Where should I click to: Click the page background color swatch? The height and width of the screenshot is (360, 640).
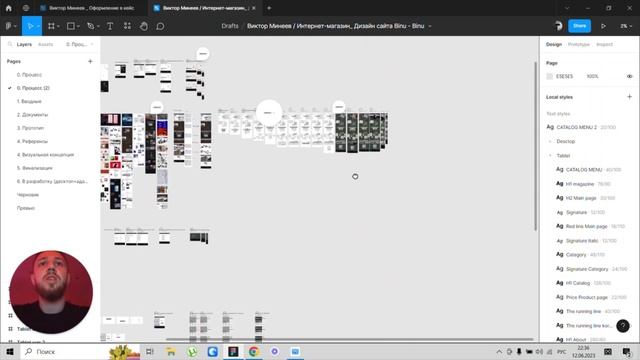(549, 76)
